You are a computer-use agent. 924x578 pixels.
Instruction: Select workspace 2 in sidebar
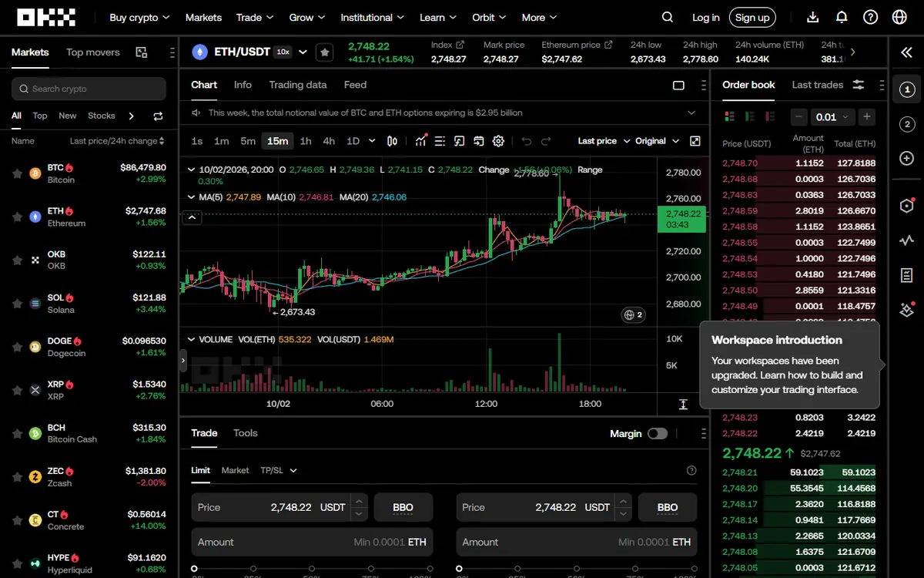(906, 124)
